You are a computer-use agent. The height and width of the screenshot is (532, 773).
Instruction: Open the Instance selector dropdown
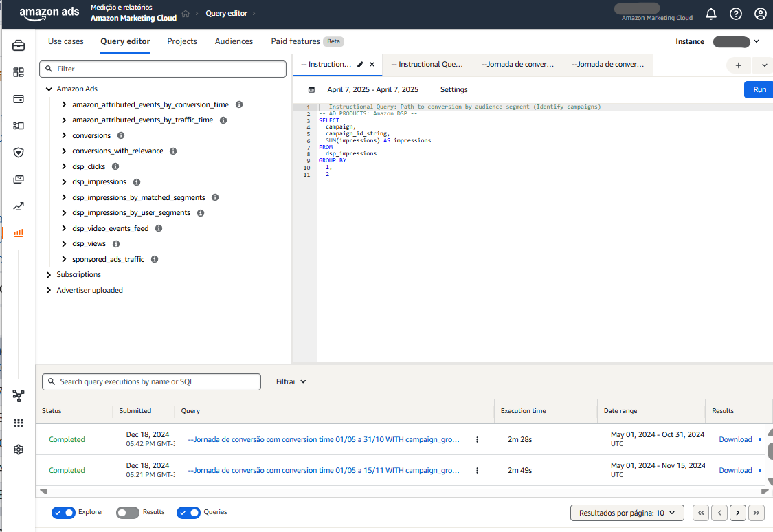click(x=737, y=42)
